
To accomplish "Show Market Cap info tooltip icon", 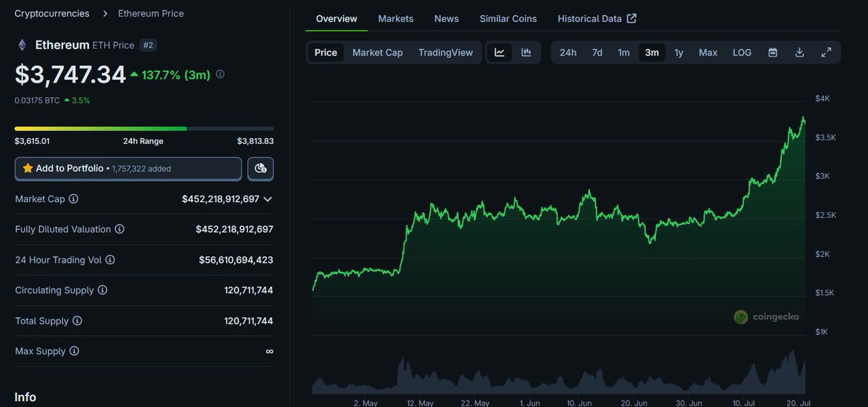I will (73, 198).
